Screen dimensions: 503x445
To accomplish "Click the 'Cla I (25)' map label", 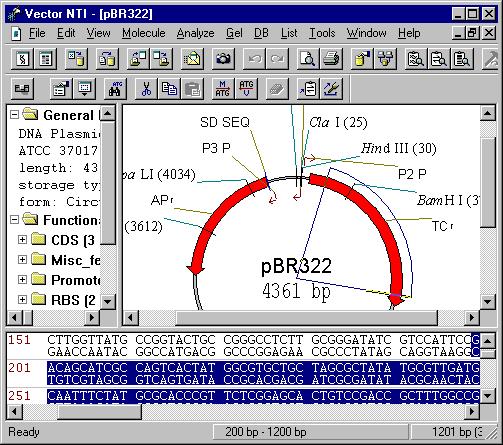I will click(338, 122).
